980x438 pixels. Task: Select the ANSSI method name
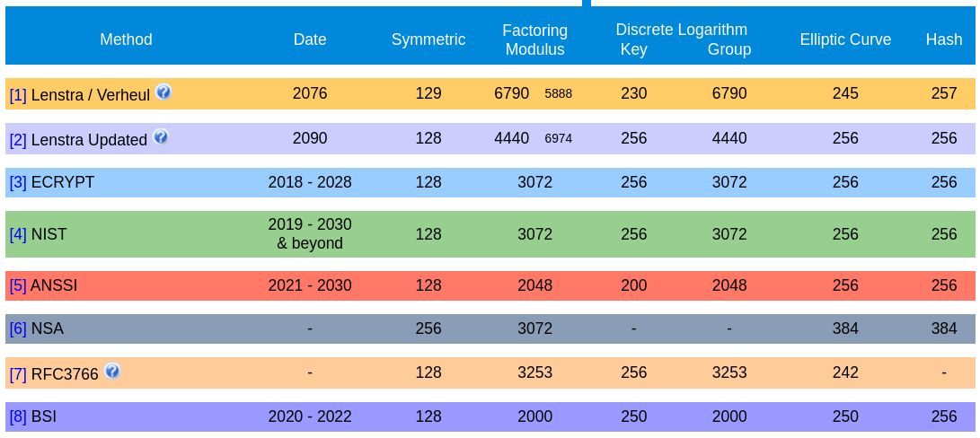coord(55,285)
